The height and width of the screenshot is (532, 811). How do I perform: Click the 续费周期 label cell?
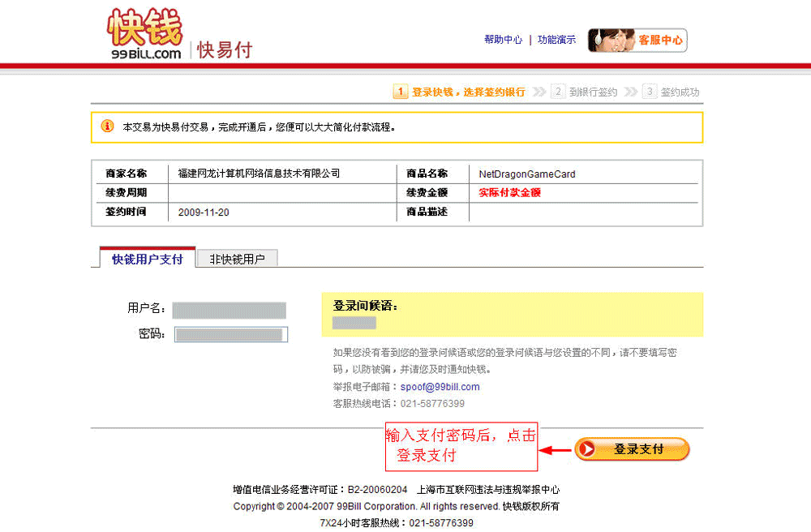[127, 192]
